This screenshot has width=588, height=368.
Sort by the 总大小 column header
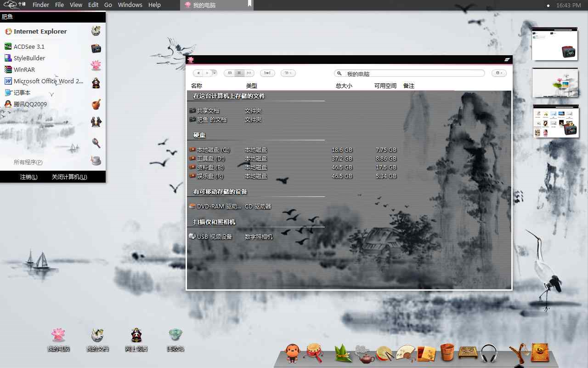click(344, 86)
